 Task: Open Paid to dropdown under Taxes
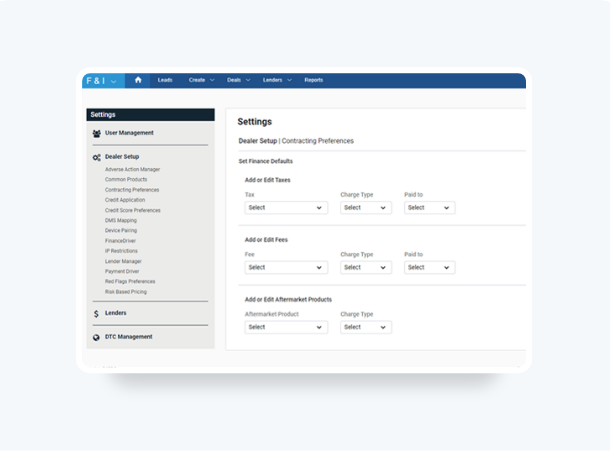pyautogui.click(x=429, y=208)
